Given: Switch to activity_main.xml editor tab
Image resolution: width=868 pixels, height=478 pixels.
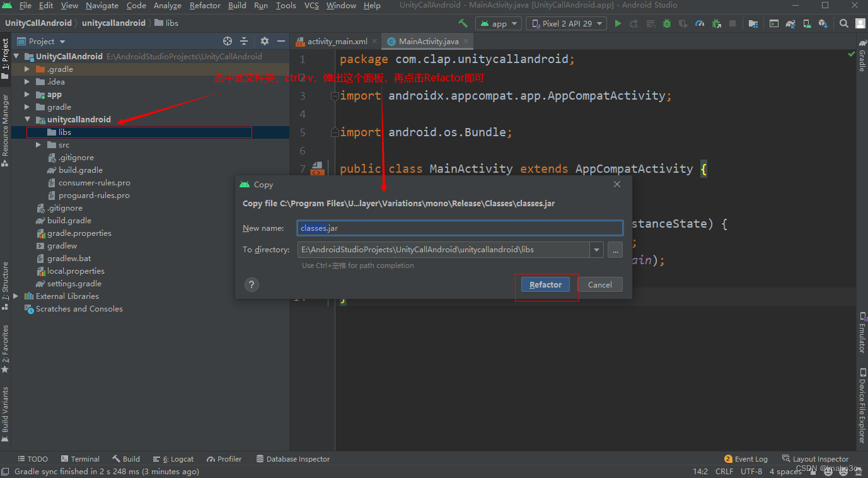Looking at the screenshot, I should click(337, 41).
